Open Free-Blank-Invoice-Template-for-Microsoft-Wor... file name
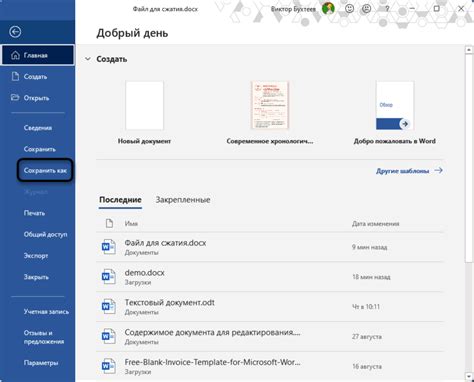Screen dimensions: 474x382 pos(212,362)
